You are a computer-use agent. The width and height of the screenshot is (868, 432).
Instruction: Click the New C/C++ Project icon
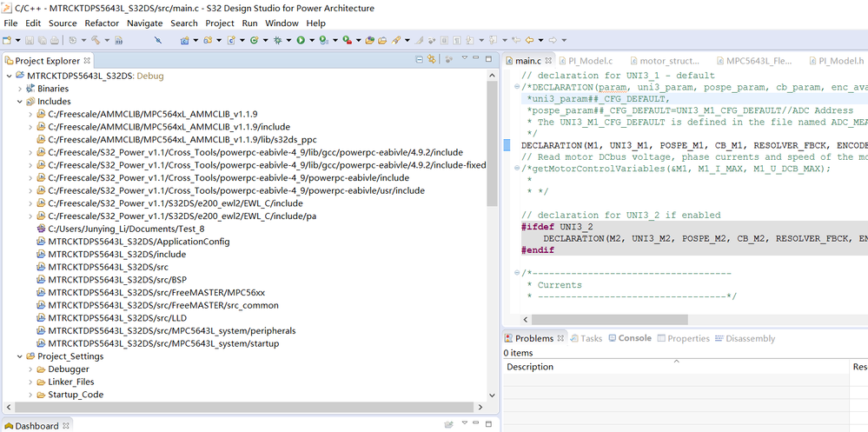[x=184, y=40]
